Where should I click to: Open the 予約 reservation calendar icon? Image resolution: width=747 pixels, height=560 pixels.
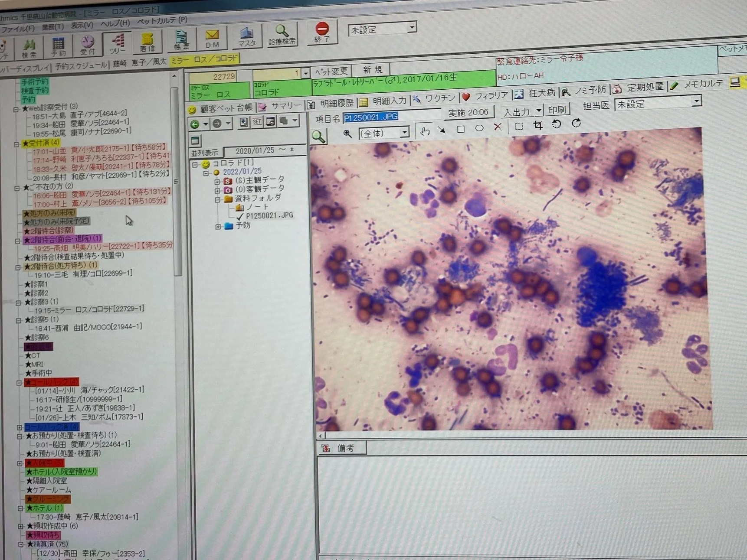click(x=58, y=47)
